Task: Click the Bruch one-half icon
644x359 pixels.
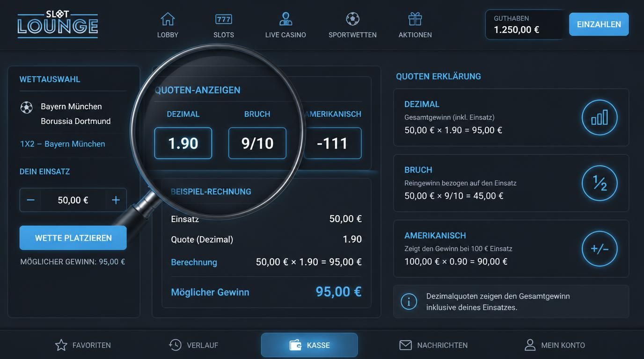Action: pos(600,183)
